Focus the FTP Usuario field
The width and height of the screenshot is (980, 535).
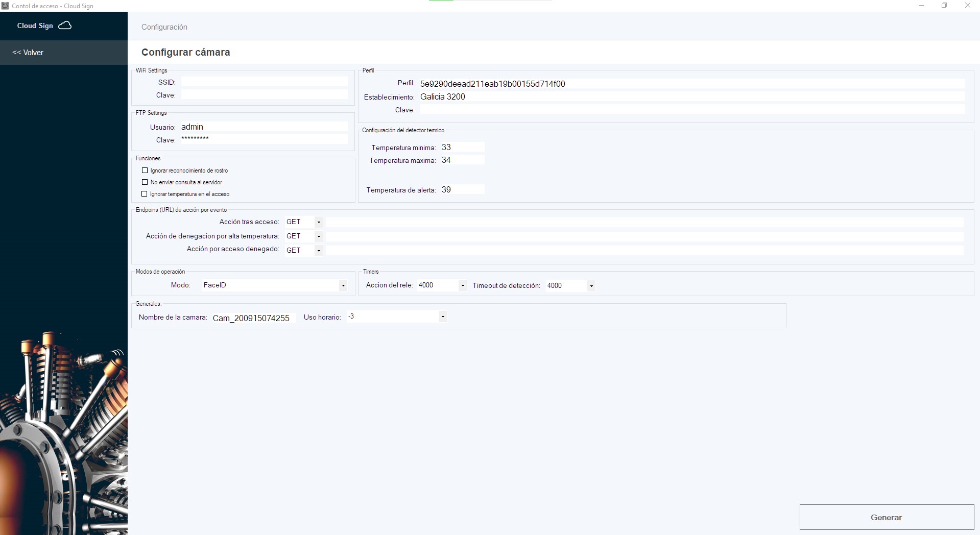[264, 127]
